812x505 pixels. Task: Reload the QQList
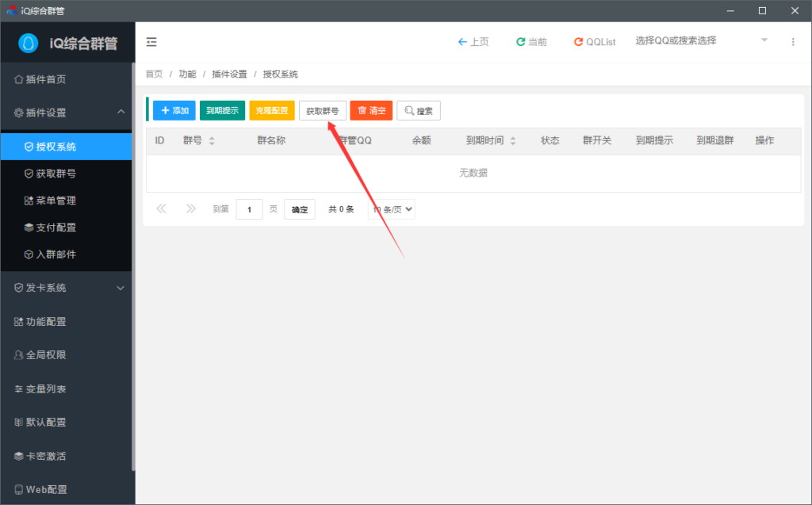[x=595, y=42]
